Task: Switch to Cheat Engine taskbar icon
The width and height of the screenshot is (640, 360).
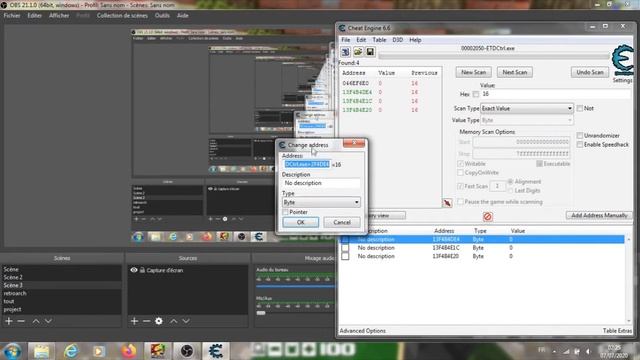Action: (216, 351)
